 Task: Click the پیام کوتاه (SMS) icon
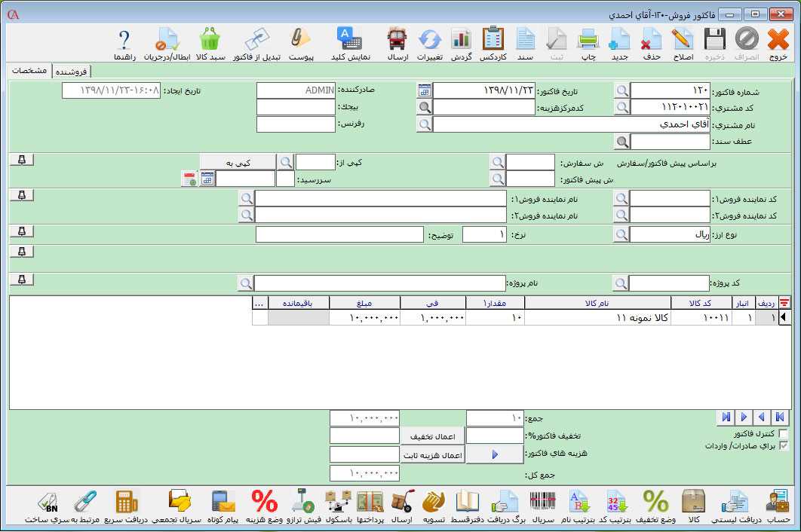point(222,506)
